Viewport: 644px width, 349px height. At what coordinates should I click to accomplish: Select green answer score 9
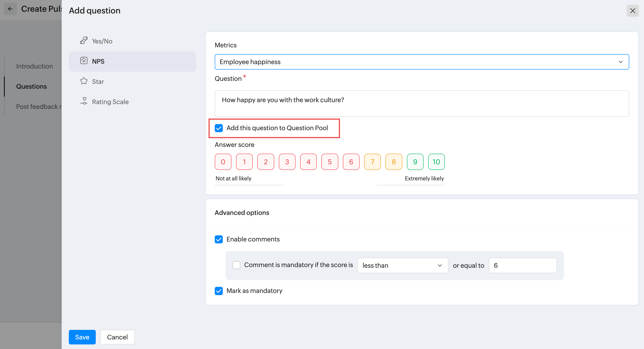(415, 162)
